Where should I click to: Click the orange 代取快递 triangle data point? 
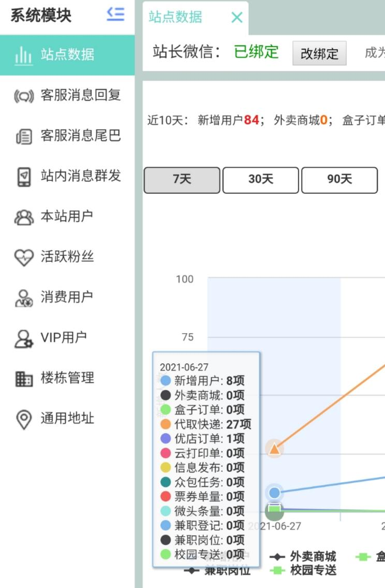(x=274, y=449)
